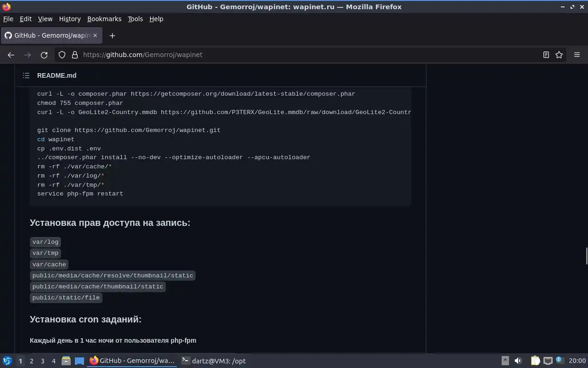Open the Help menu
The image size is (588, 368).
pyautogui.click(x=156, y=19)
